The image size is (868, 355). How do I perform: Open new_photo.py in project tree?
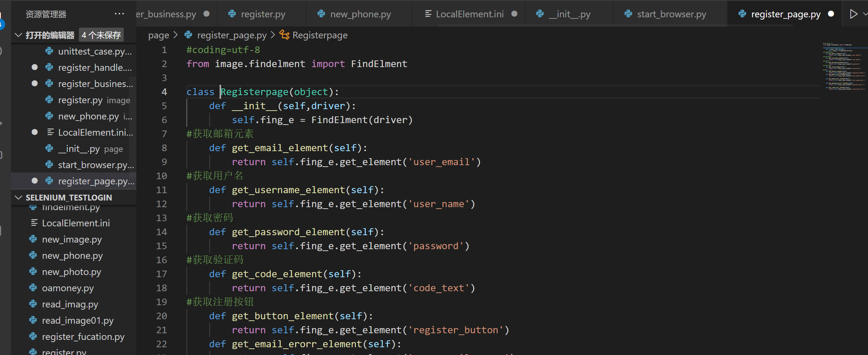tap(74, 272)
